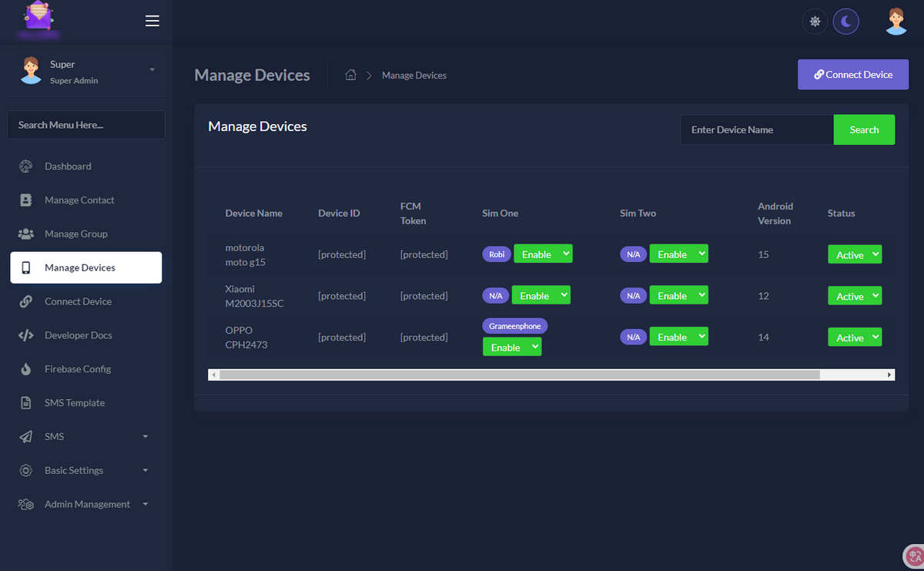Screen dimensions: 924x571
Task: Select the light mode sun icon
Action: (x=815, y=21)
